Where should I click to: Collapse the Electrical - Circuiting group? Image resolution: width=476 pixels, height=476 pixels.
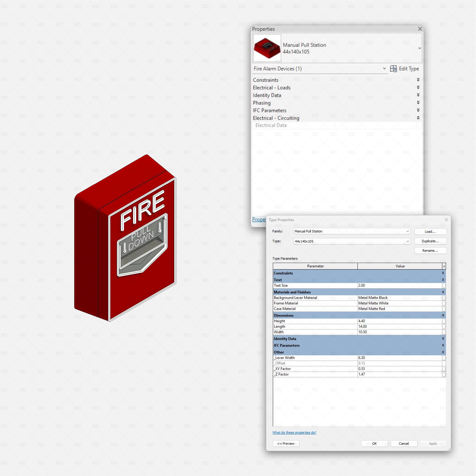click(418, 118)
